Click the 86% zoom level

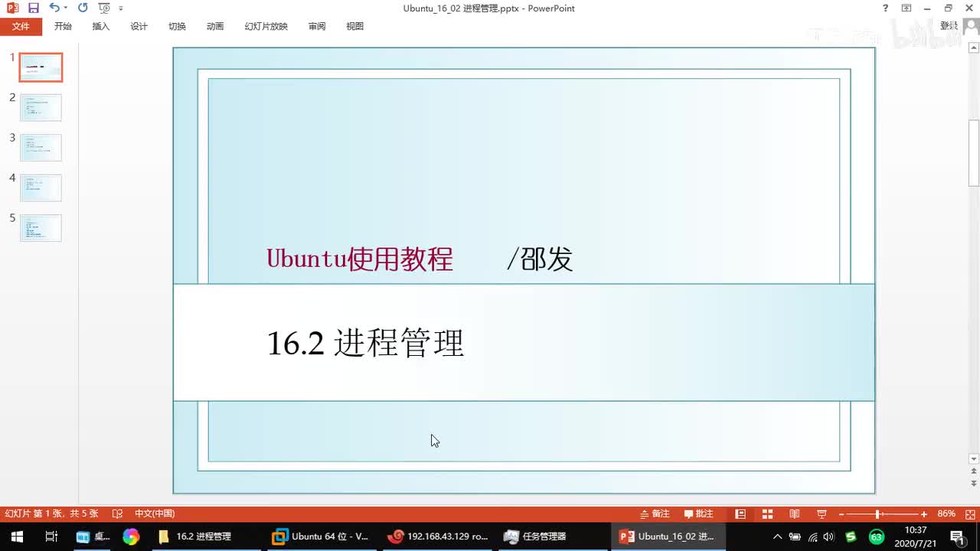pos(946,514)
